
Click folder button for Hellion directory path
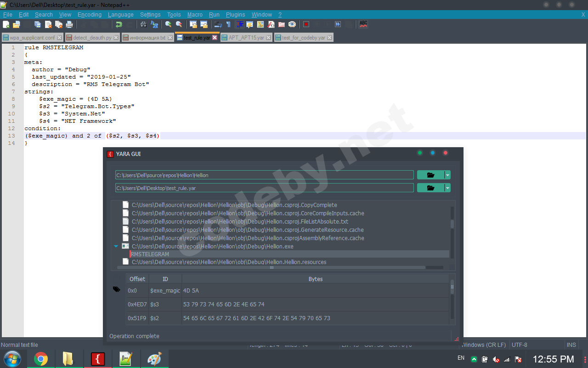click(x=430, y=175)
